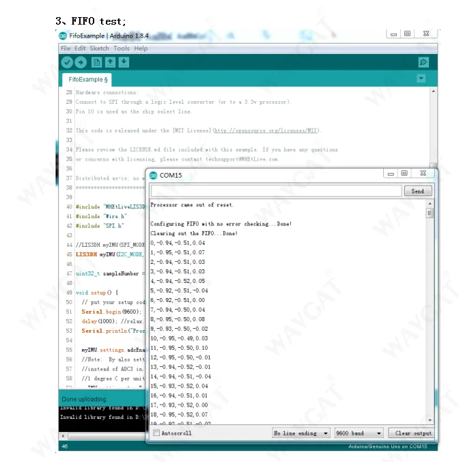This screenshot has width=476, height=462.
Task: Click the Upload arrow icon
Action: [x=81, y=63]
